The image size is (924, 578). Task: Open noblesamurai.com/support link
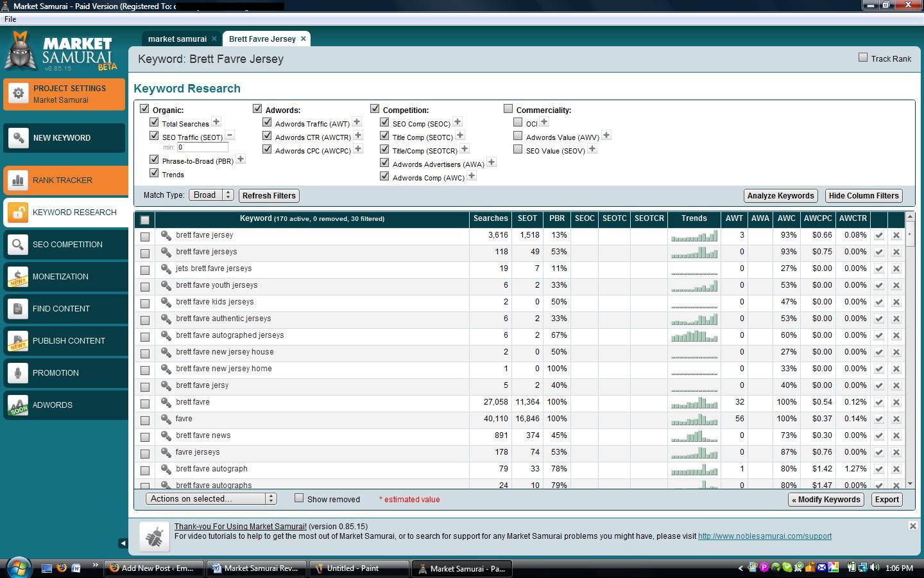(x=765, y=536)
